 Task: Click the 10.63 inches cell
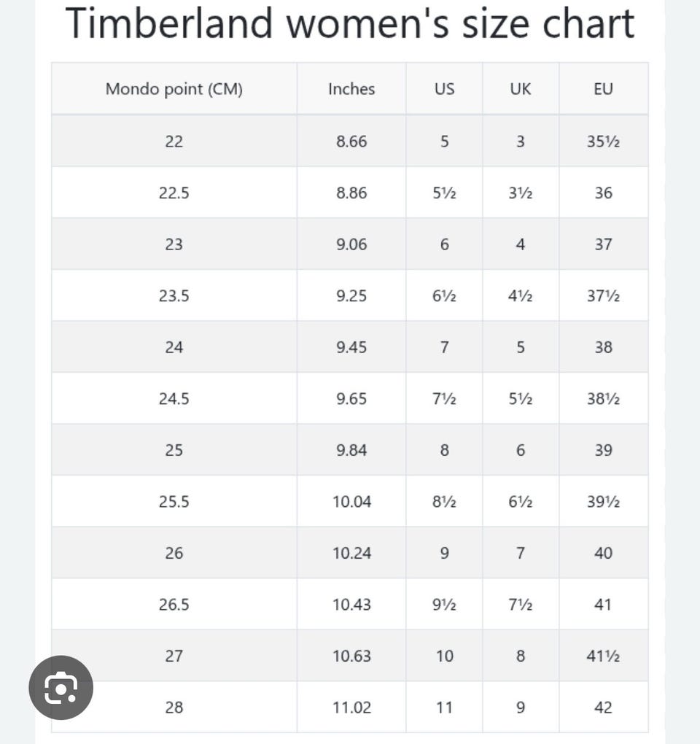pos(351,656)
